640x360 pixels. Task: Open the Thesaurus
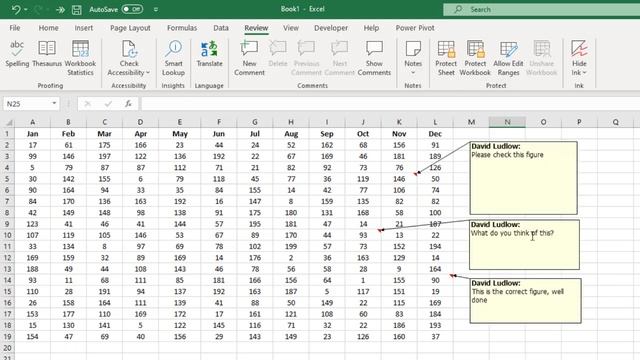coord(47,54)
